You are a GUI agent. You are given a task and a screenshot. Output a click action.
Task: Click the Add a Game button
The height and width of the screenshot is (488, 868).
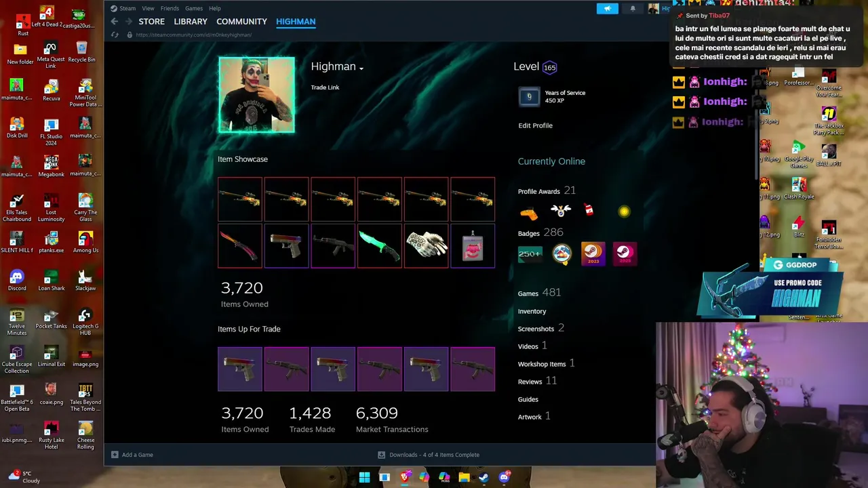tap(132, 455)
